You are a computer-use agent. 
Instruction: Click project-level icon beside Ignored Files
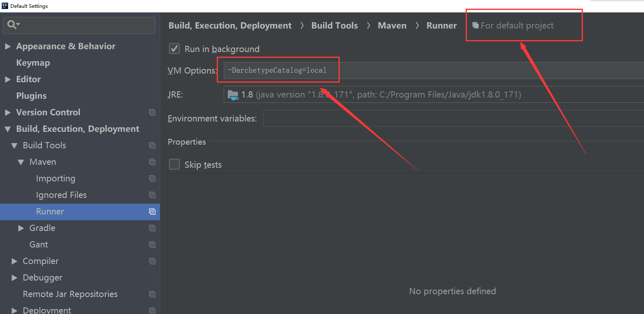(152, 195)
